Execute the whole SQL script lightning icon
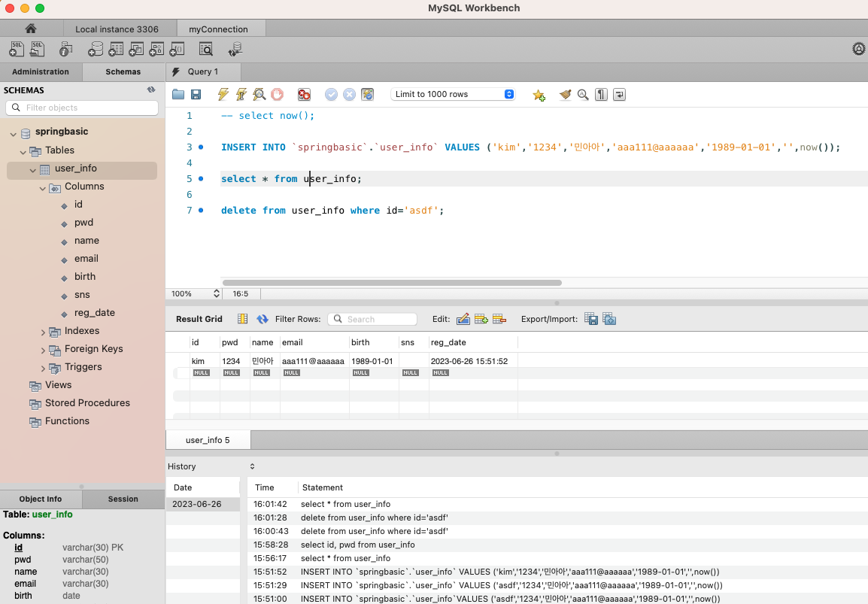Screen dimensions: 868x604 pos(223,94)
